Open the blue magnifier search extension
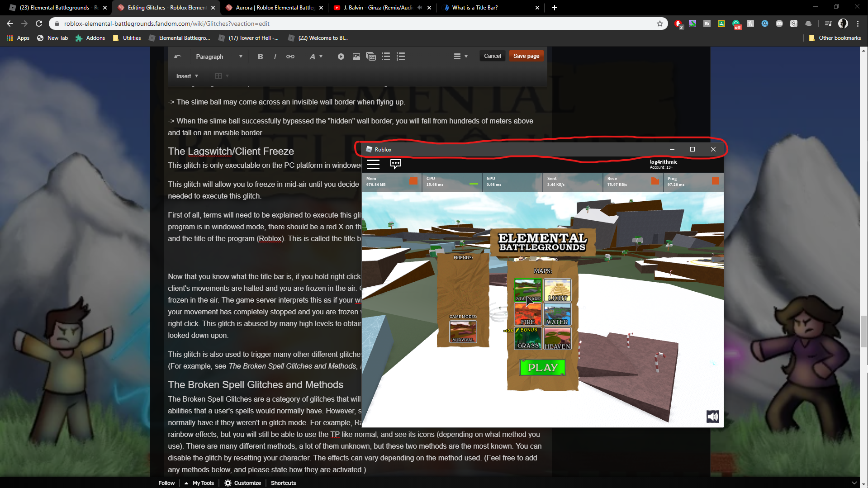The width and height of the screenshot is (868, 488). (x=765, y=24)
